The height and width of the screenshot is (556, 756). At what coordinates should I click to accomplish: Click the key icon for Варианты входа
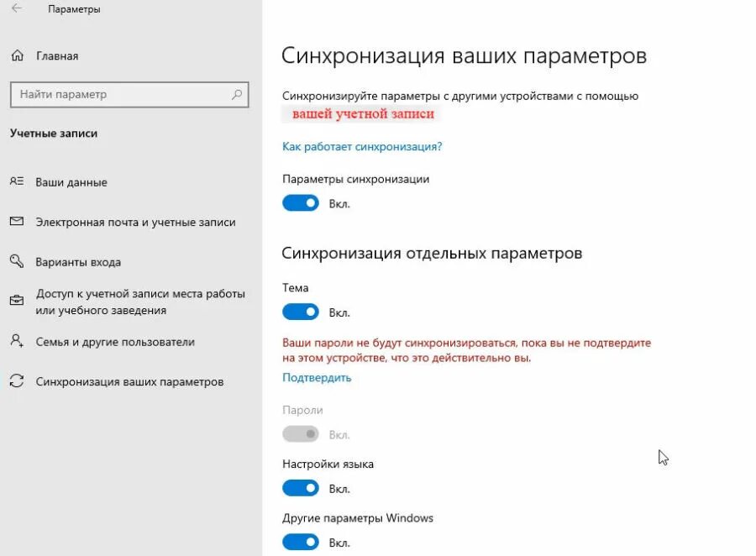pos(17,261)
